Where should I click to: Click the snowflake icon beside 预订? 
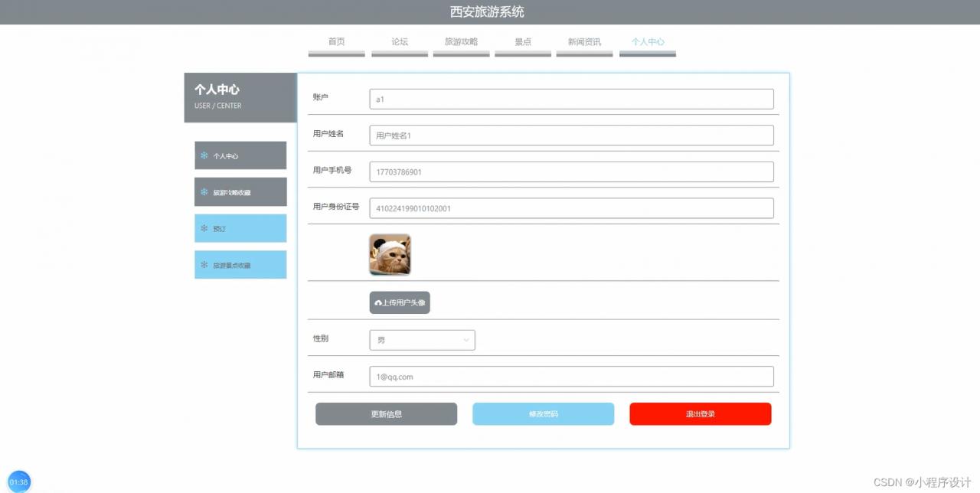click(204, 228)
